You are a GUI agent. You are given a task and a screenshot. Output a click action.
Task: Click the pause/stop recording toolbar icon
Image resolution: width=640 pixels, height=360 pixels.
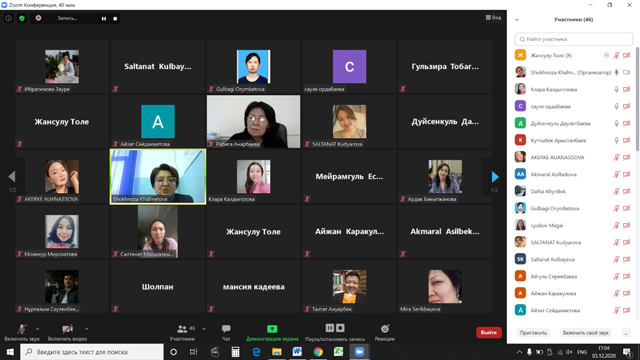(335, 332)
